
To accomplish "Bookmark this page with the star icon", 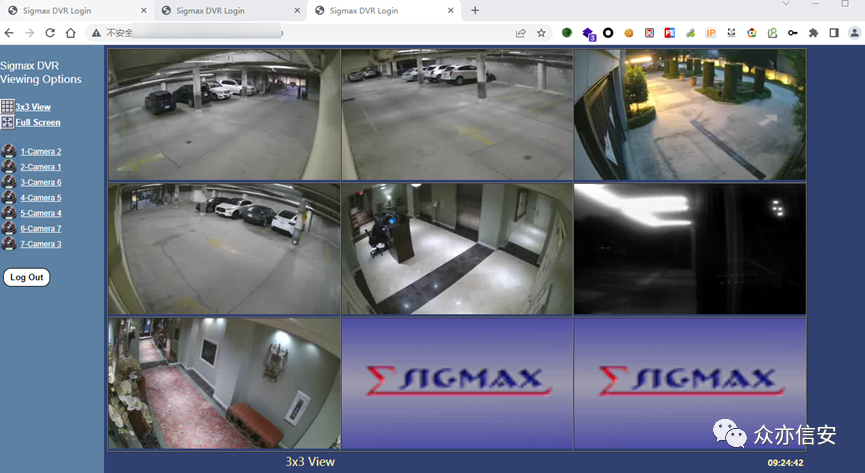I will 541,33.
